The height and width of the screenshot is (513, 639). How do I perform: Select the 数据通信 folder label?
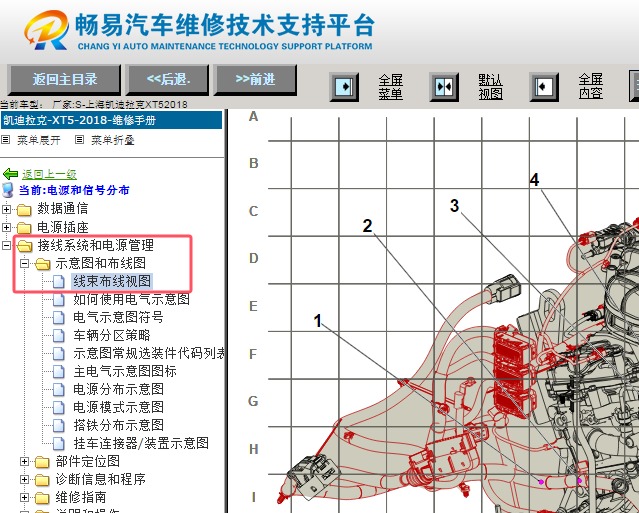(63, 209)
